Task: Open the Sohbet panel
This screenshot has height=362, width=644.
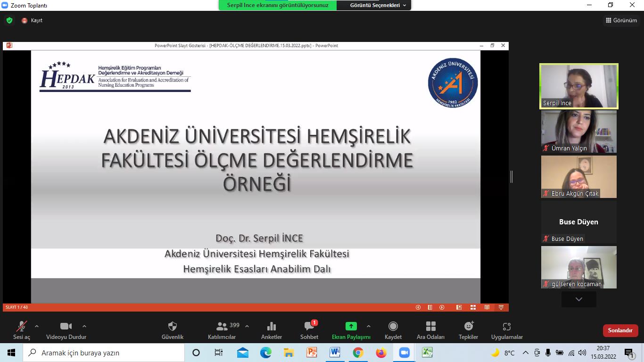Action: click(x=309, y=330)
